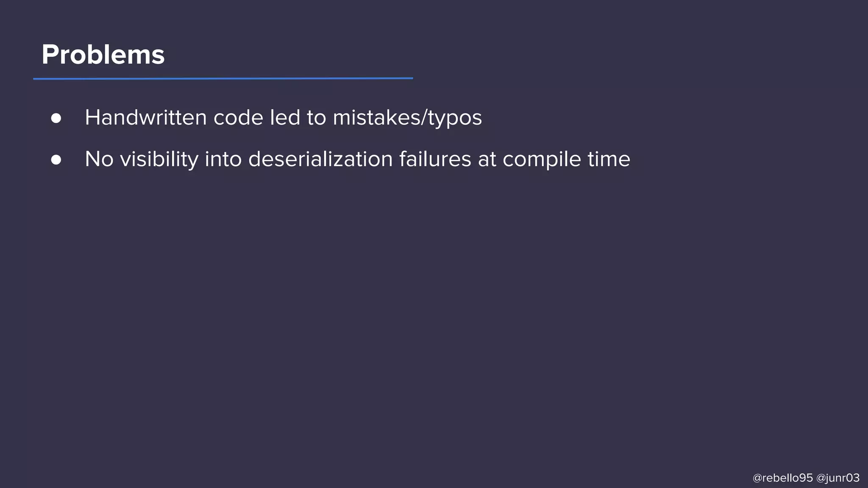Click the word "to" in first bullet
This screenshot has height=488, width=868.
(x=316, y=117)
